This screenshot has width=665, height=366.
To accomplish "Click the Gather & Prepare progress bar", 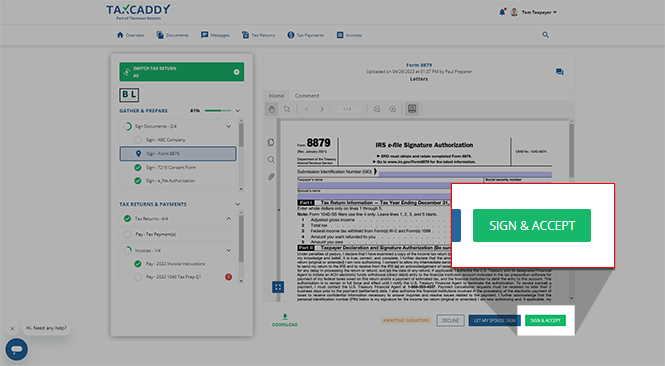I will [x=218, y=111].
